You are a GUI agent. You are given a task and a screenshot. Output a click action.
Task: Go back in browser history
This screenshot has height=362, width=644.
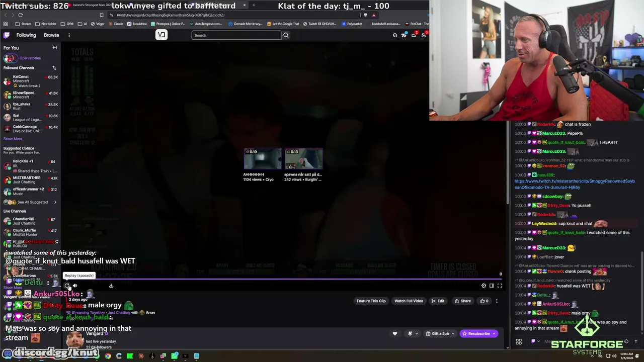coord(6,15)
